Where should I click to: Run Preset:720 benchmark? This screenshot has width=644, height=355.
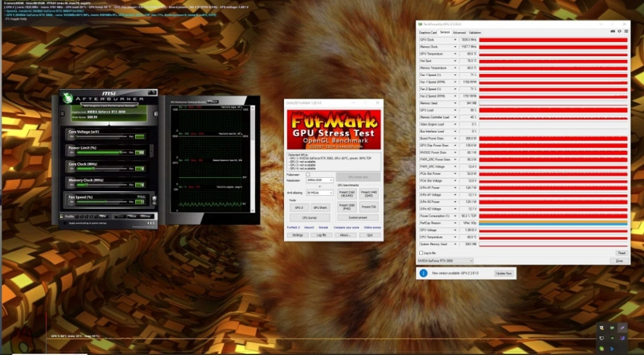tap(369, 207)
